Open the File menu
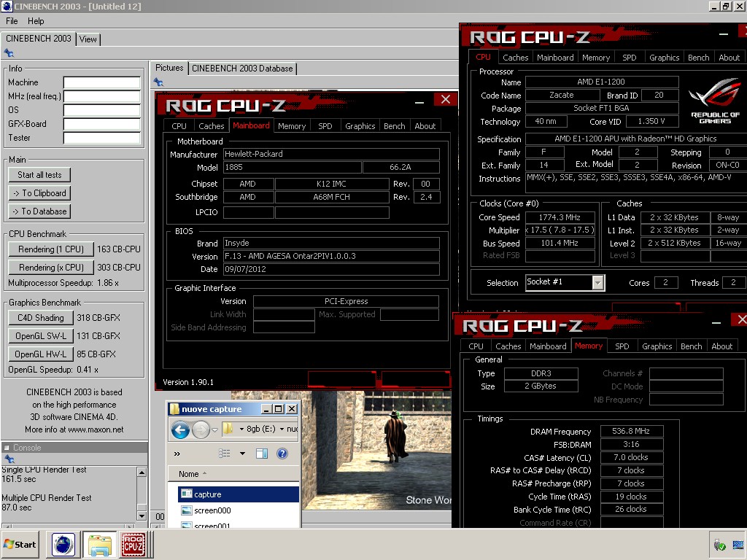The height and width of the screenshot is (560, 747). coord(12,21)
